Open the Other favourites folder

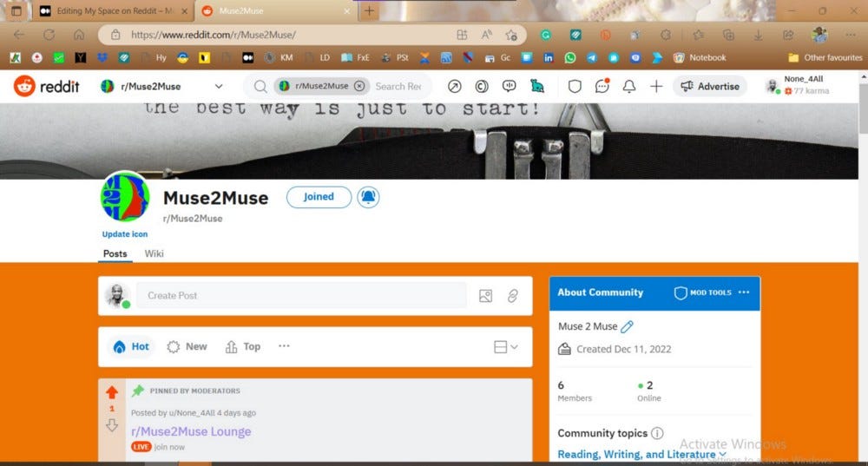(825, 57)
